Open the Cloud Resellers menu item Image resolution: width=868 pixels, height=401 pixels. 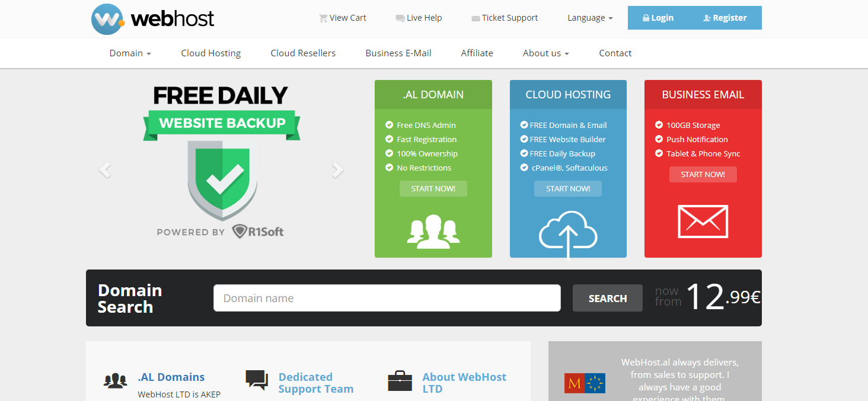[303, 53]
